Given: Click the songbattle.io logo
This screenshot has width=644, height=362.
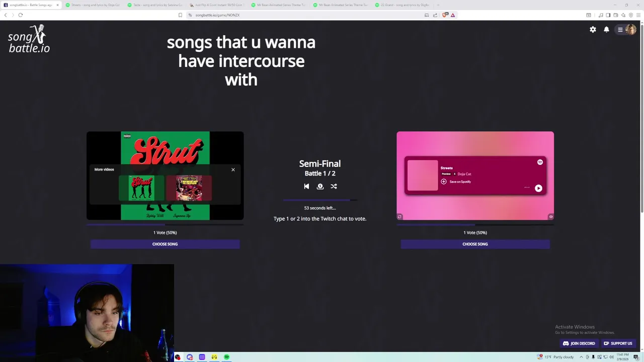Looking at the screenshot, I should [29, 39].
